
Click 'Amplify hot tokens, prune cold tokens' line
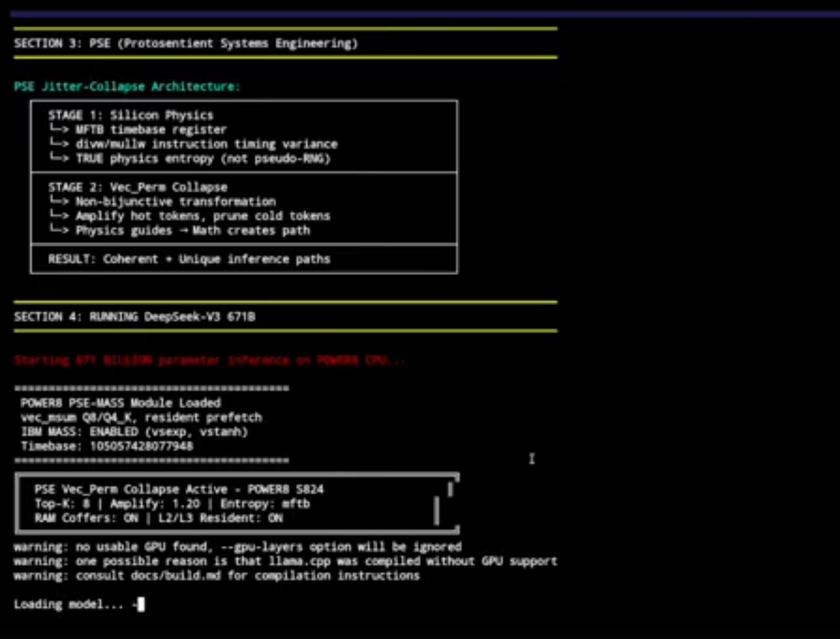pyautogui.click(x=190, y=216)
